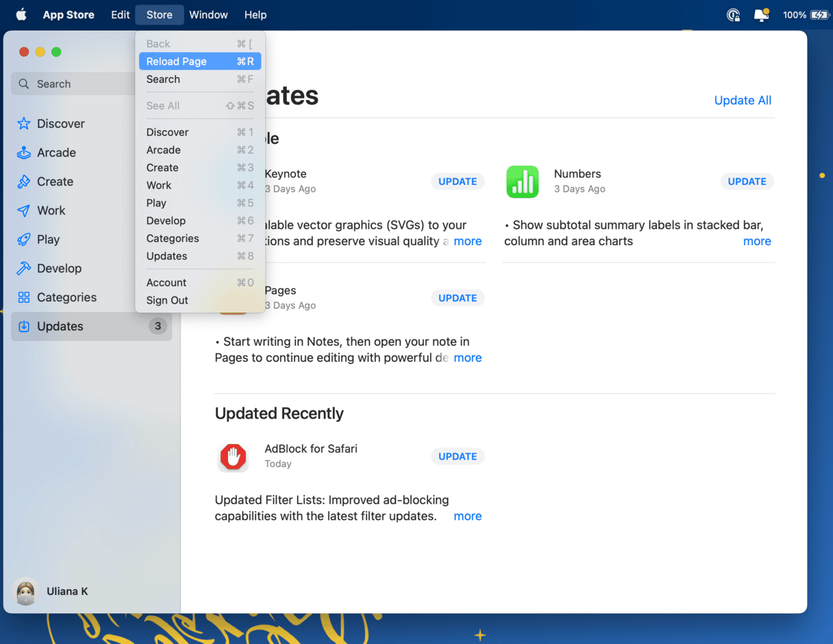The image size is (833, 644).
Task: Click the Numbers app title
Action: click(x=577, y=174)
